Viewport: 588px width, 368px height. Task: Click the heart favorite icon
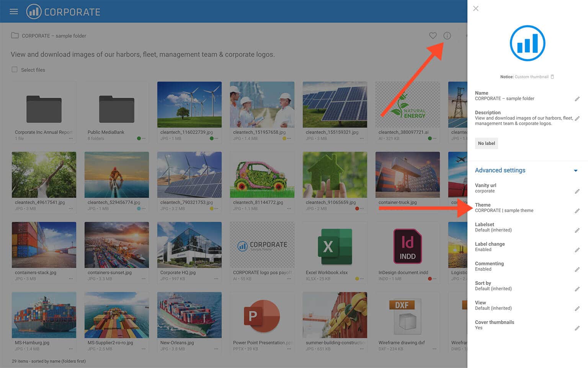(x=433, y=36)
